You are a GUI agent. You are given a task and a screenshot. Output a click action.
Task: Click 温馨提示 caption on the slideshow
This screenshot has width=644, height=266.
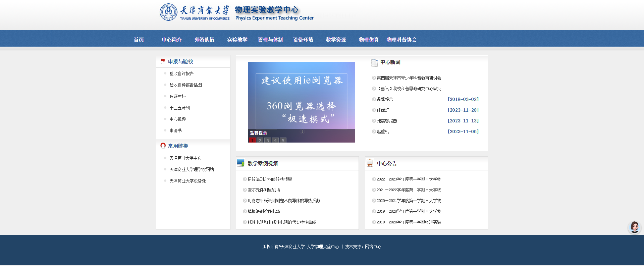258,133
